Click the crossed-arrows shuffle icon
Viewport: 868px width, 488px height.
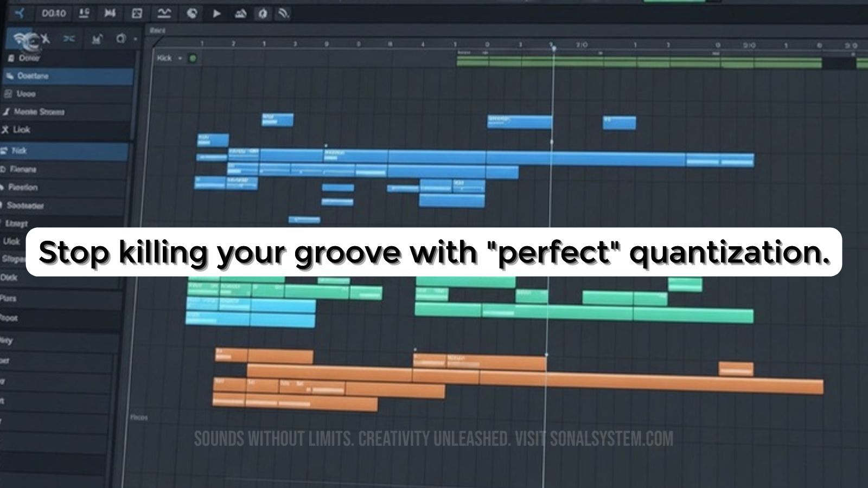[x=69, y=38]
